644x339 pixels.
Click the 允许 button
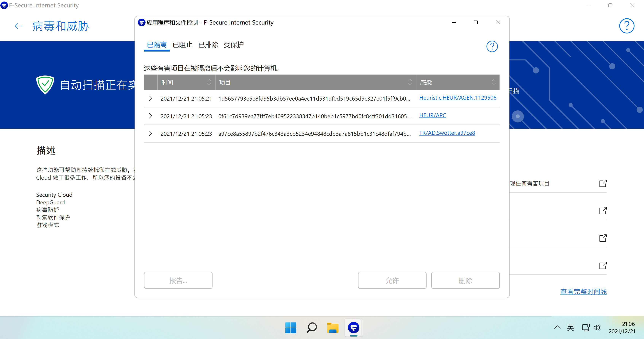(392, 280)
